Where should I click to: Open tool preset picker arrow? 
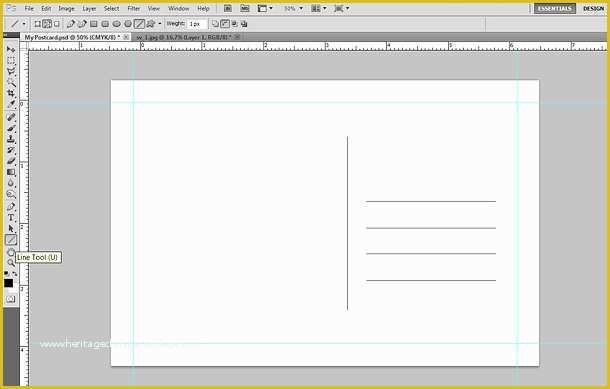click(x=24, y=24)
